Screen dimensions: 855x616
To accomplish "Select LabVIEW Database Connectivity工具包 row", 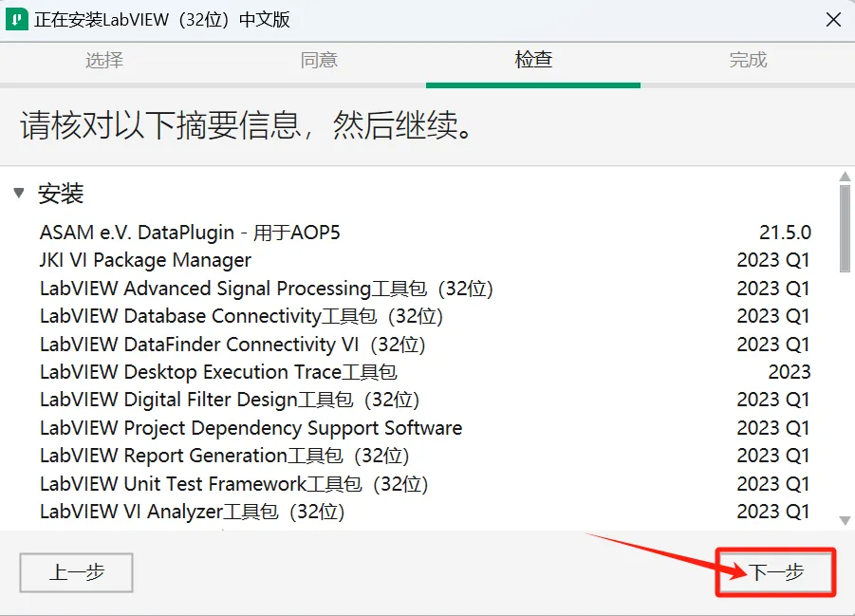I will [x=425, y=316].
